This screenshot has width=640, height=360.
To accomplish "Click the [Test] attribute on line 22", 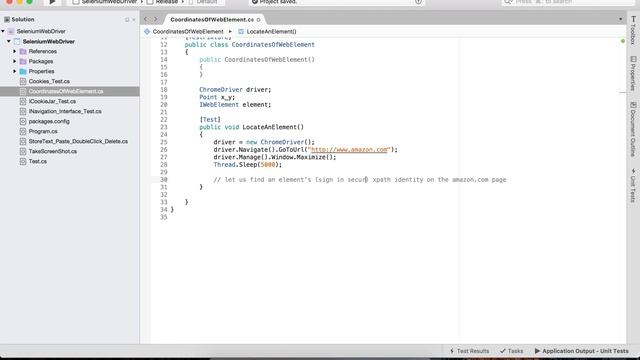I will click(x=210, y=120).
